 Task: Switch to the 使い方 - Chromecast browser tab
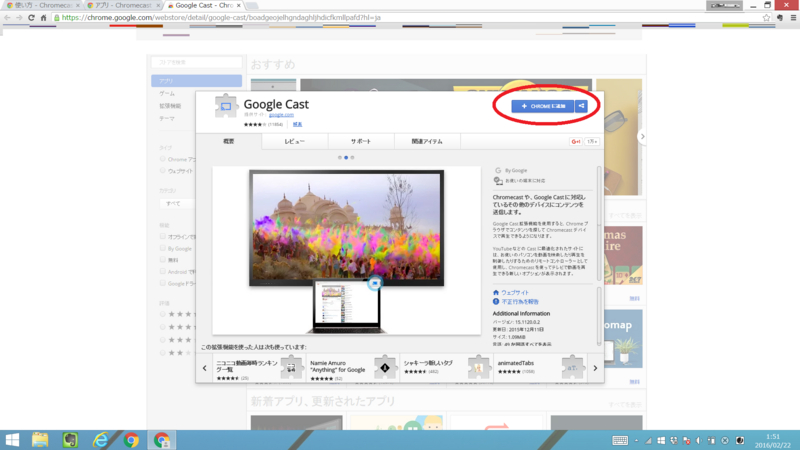[x=43, y=5]
